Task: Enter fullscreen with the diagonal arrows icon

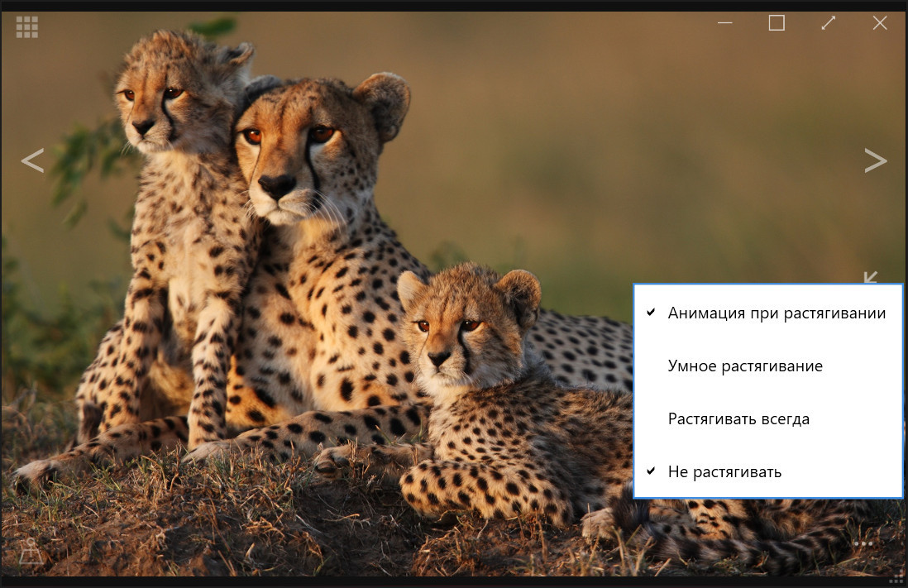Action: tap(828, 23)
